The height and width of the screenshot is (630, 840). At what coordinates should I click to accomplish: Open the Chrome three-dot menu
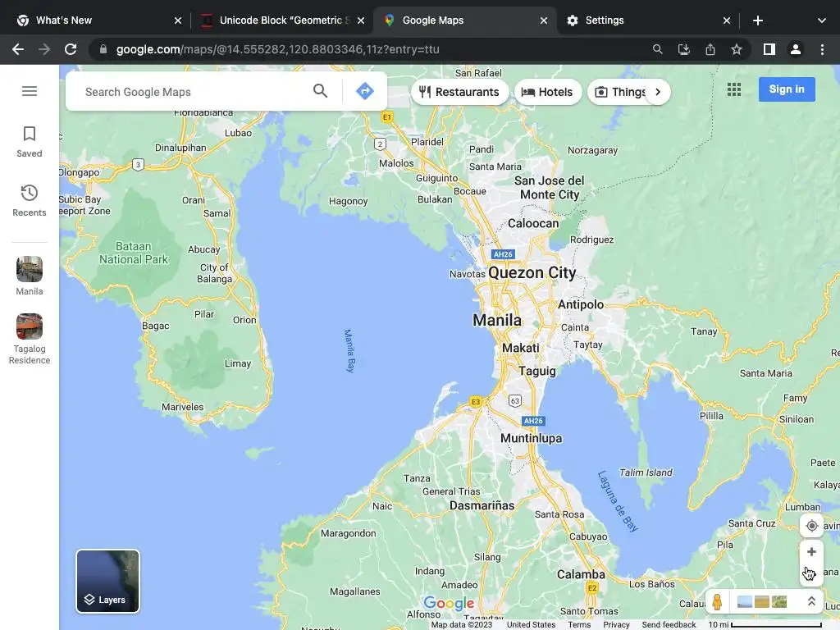click(822, 49)
